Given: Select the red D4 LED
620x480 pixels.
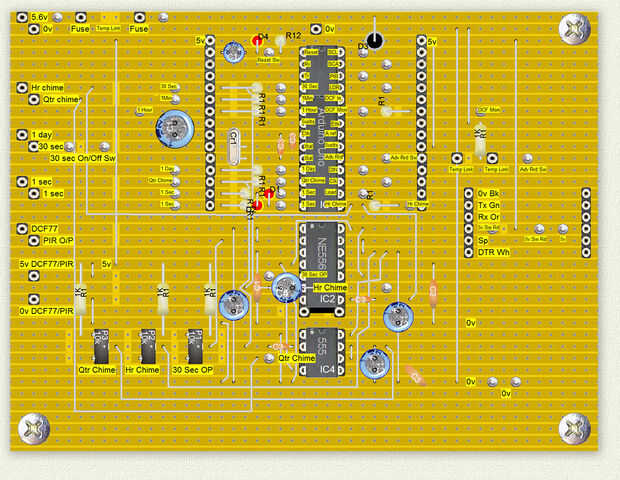Looking at the screenshot, I should click(258, 40).
